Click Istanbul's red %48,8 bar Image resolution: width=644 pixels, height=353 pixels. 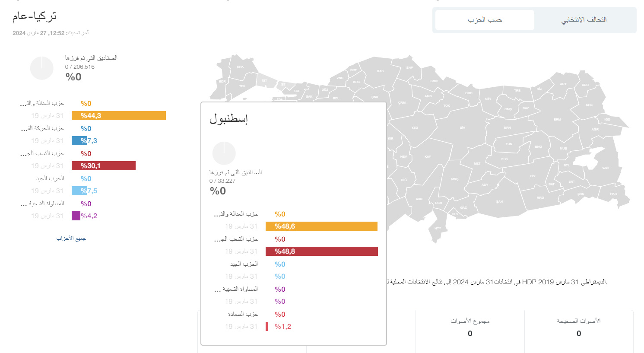tap(321, 251)
